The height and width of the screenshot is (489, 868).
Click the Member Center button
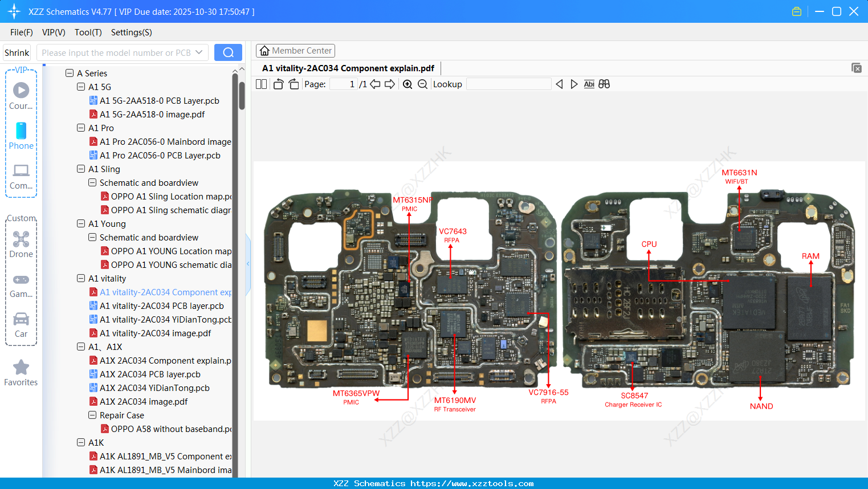click(x=295, y=50)
